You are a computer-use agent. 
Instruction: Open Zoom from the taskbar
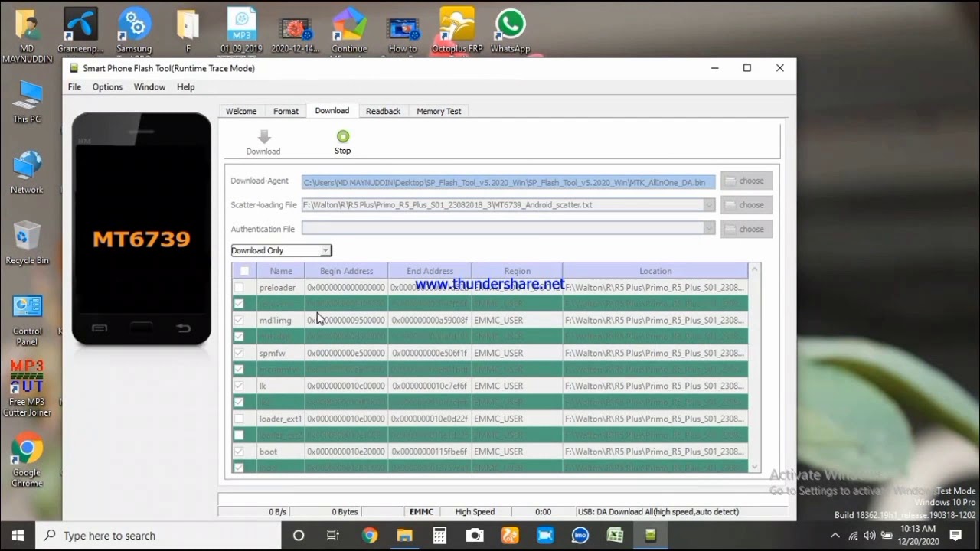coord(545,536)
